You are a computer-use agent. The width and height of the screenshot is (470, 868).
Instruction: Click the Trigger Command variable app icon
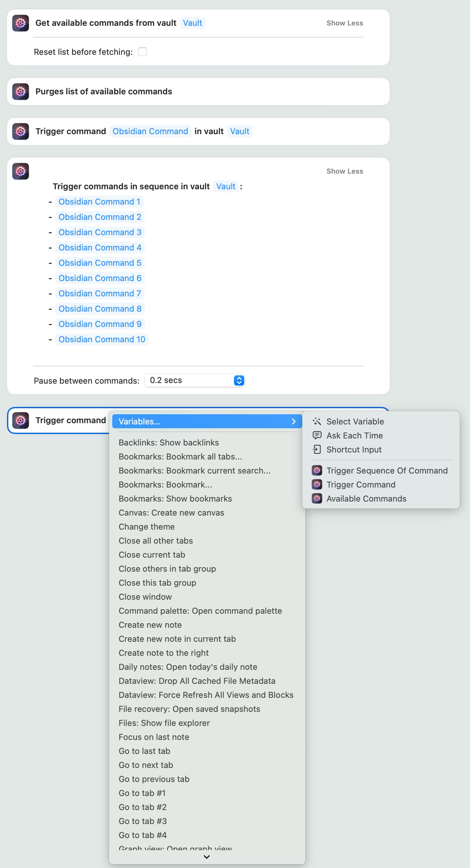coord(317,485)
